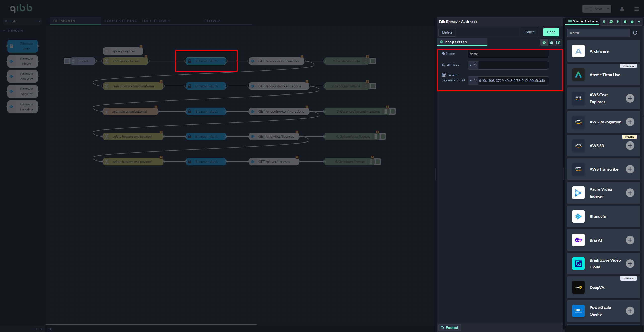Open API Key type selector dropdown

pos(473,65)
